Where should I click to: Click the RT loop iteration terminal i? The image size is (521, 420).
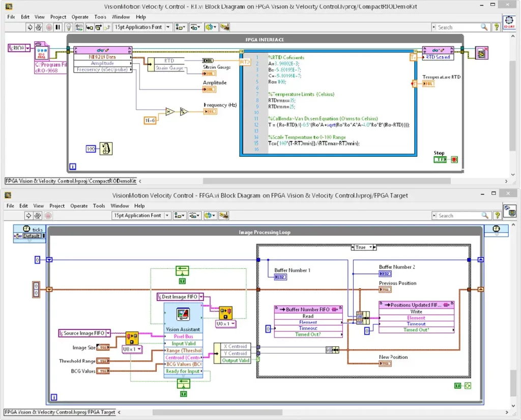pyautogui.click(x=73, y=166)
